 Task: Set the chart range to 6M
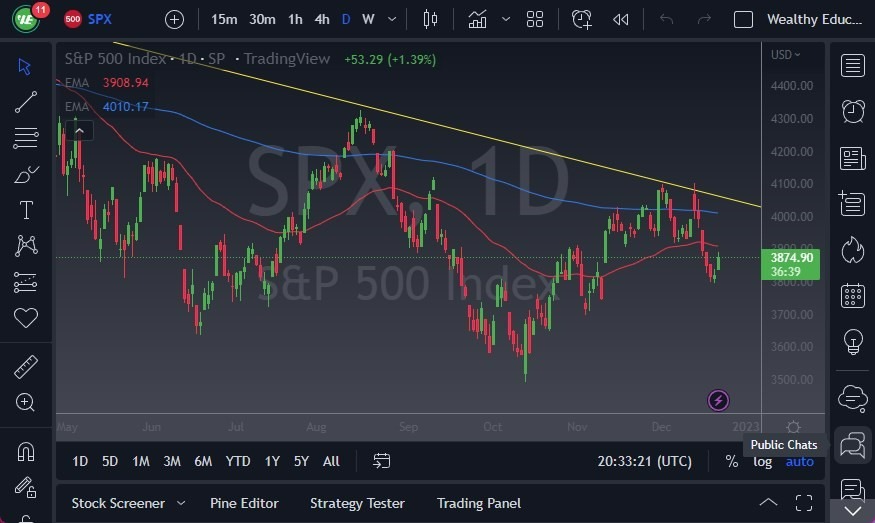click(x=203, y=461)
